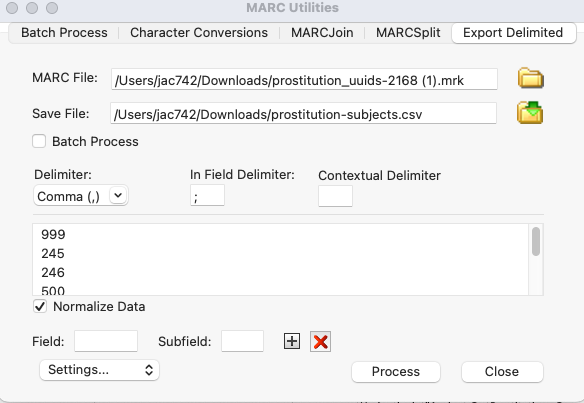
Task: Click the Process button
Action: [x=396, y=372]
